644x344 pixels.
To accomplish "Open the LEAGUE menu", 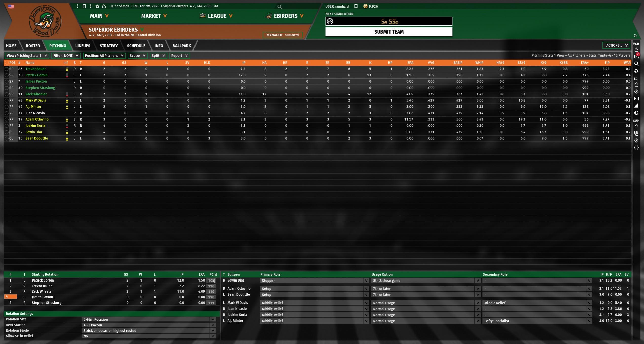I will click(x=217, y=16).
